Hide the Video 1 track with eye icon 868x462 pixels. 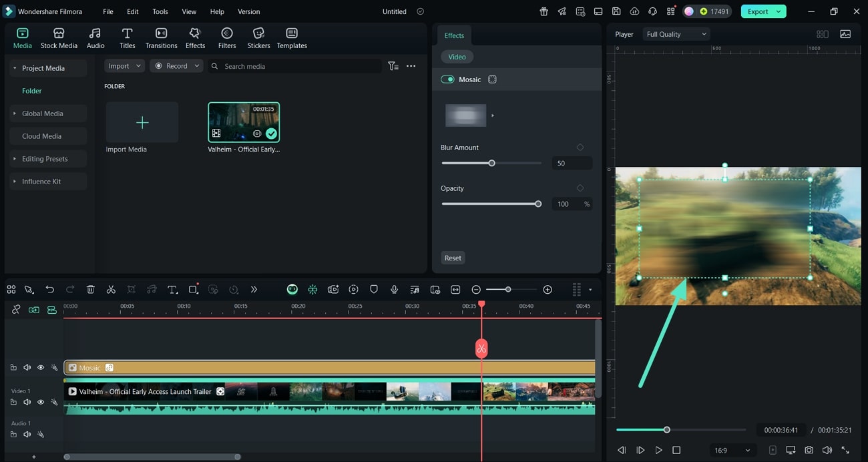[x=41, y=402]
